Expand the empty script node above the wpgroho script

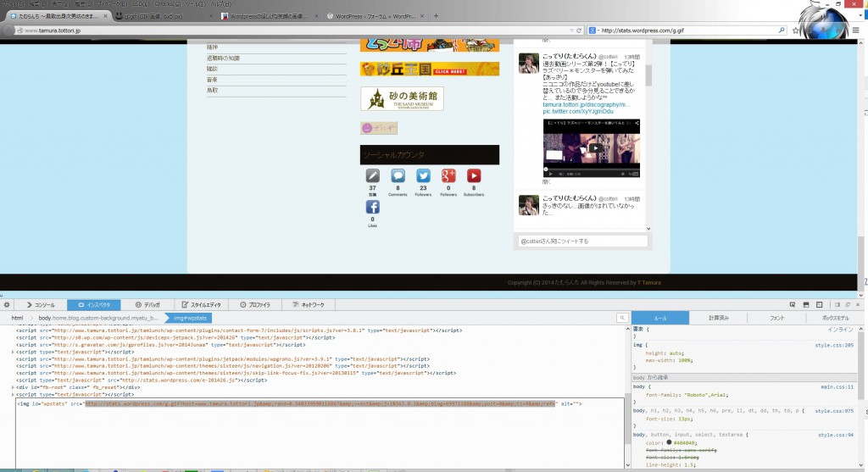pos(13,352)
